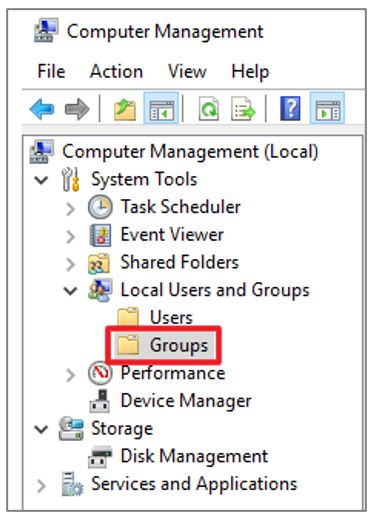378x522 pixels.
Task: Click the grey Forward arrow toolbar icon
Action: (77, 109)
